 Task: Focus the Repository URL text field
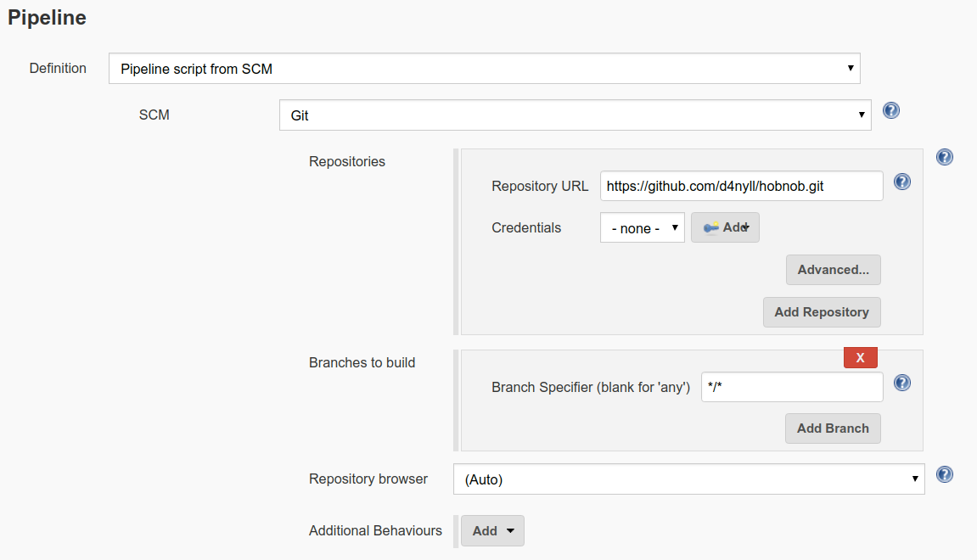(741, 187)
